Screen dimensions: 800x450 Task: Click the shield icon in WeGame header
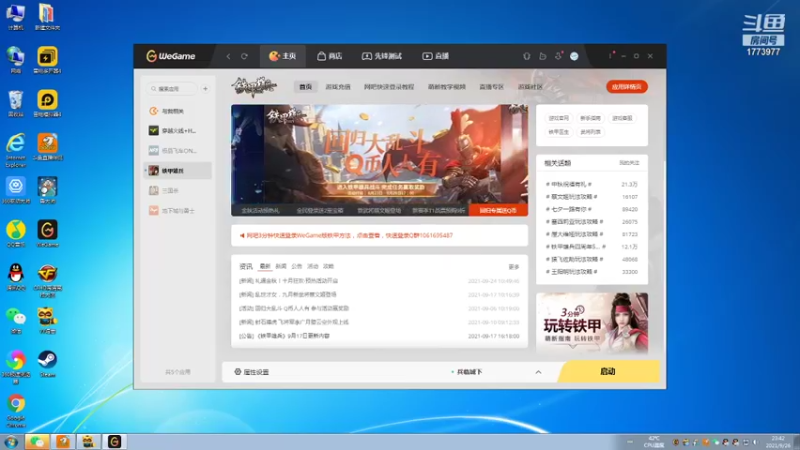pos(527,56)
